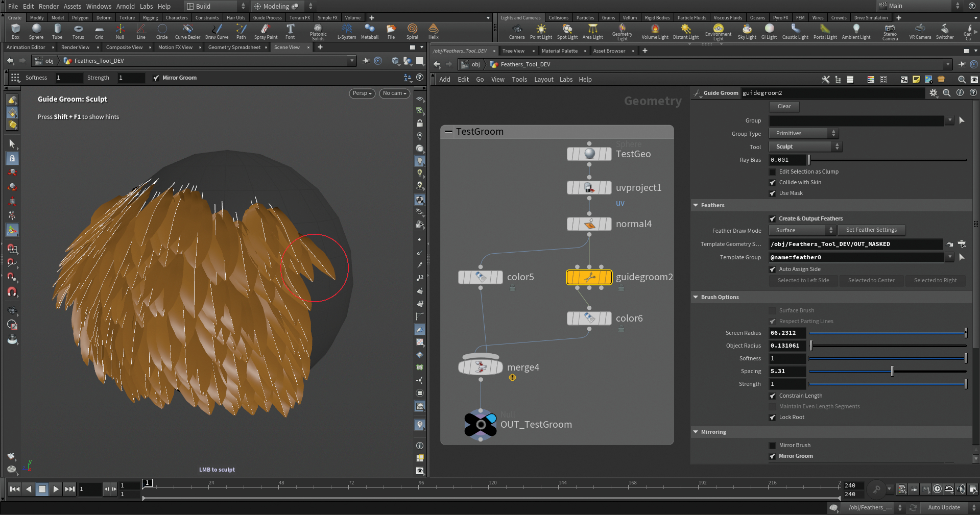Click the network view search magnifier
Screen dimensions: 980x515
click(962, 80)
